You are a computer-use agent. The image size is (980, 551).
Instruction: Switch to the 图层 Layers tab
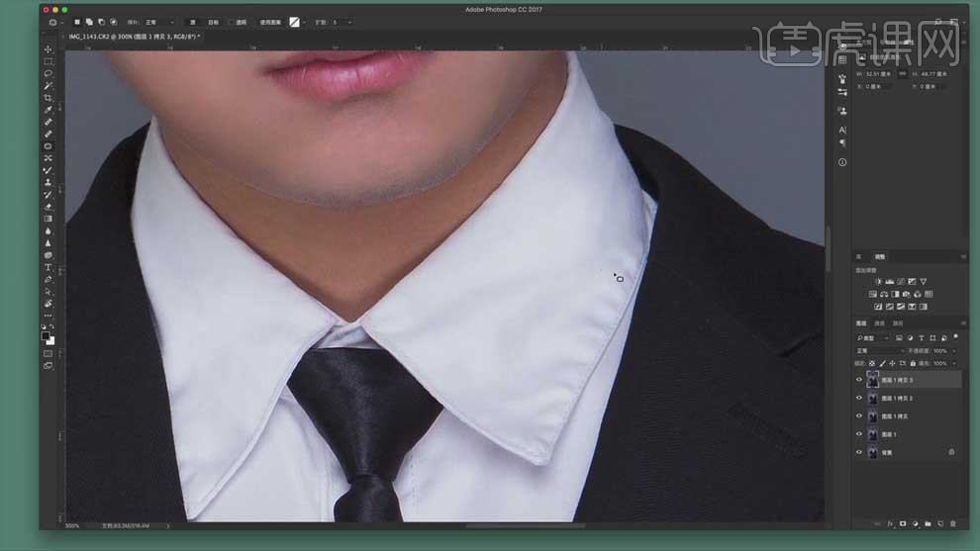pos(861,323)
